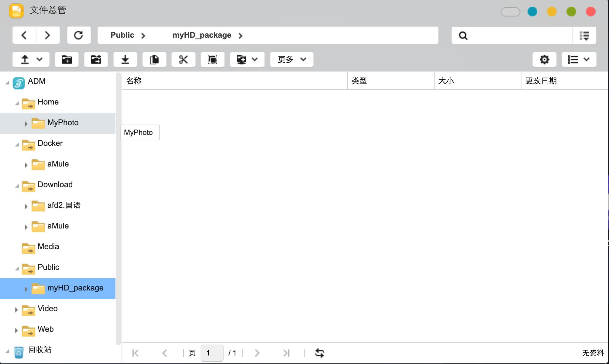Click the scissors cut icon
Screen dimensions: 609x364
click(x=183, y=59)
